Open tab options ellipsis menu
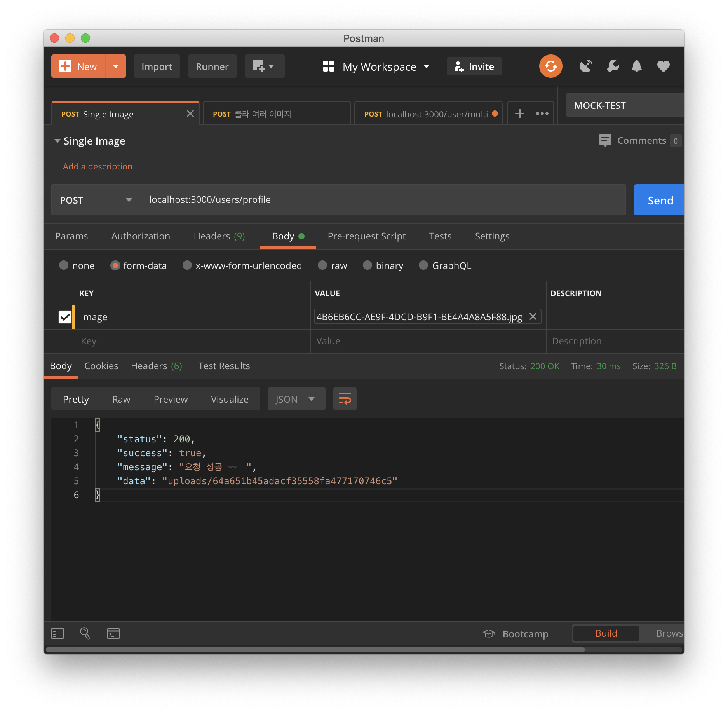 pyautogui.click(x=542, y=113)
